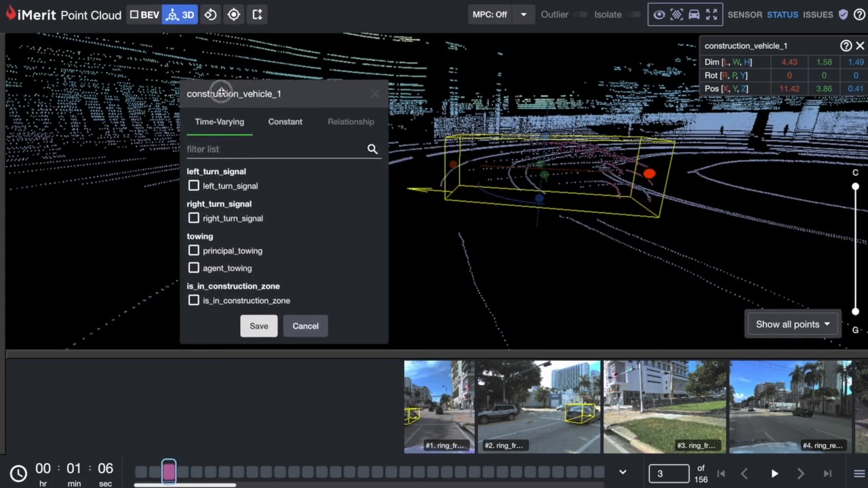
Task: Open the help icon in the top-right corner
Action: (x=860, y=14)
